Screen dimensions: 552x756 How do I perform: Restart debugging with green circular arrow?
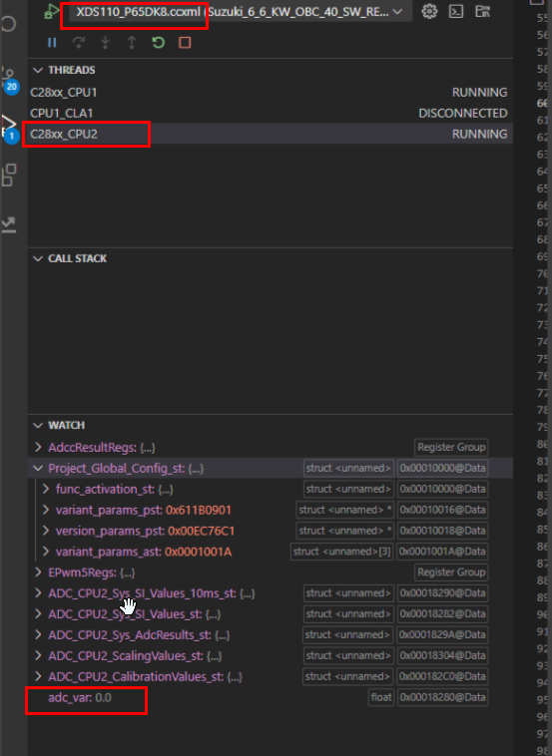159,43
